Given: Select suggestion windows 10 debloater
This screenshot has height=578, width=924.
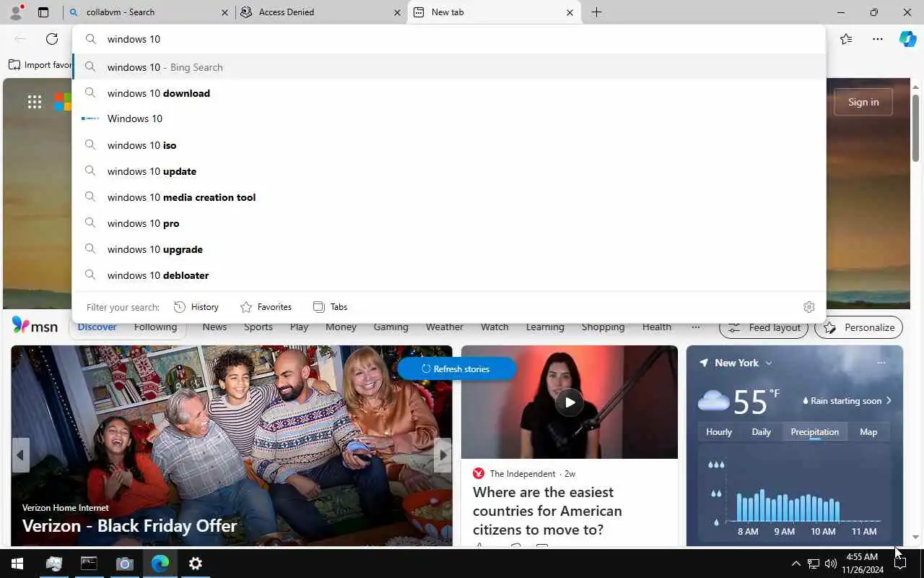Looking at the screenshot, I should (x=449, y=275).
